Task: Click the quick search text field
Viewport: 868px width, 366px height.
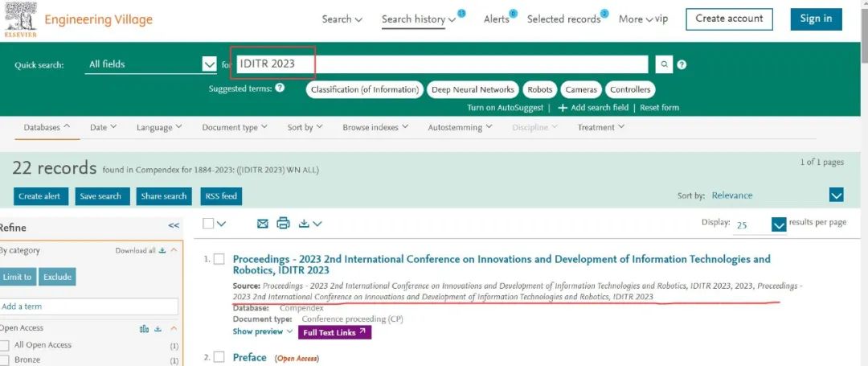Action: 441,64
